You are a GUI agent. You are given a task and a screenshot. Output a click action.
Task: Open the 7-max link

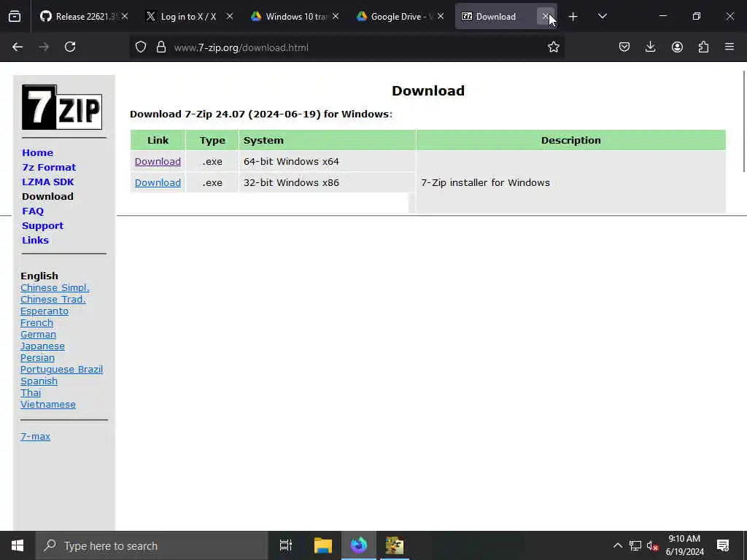coord(35,436)
